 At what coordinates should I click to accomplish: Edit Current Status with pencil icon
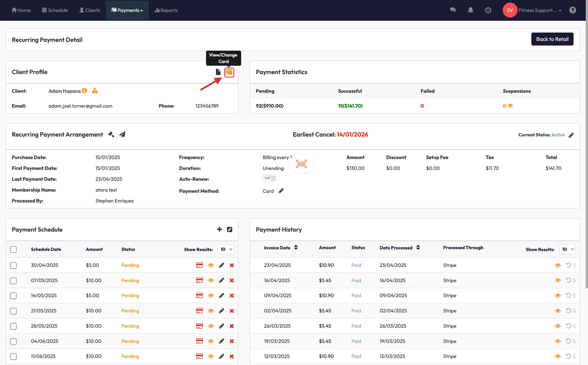[571, 135]
